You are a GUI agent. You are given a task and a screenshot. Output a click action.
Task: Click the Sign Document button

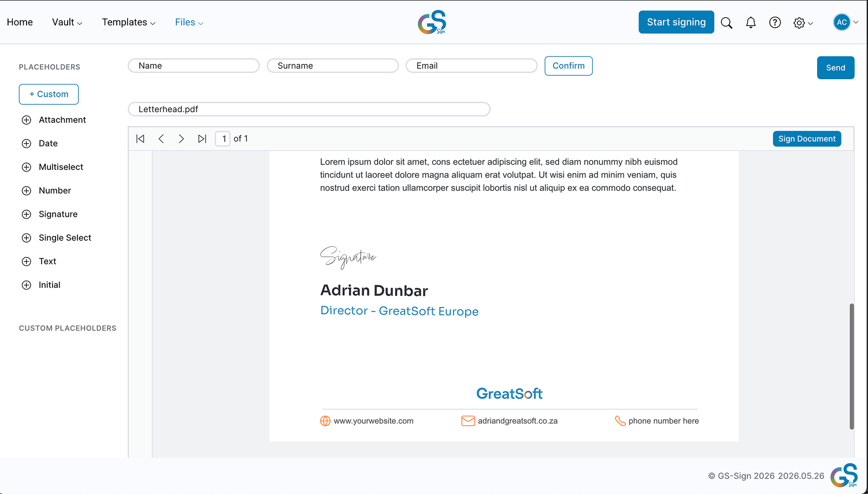coord(807,139)
